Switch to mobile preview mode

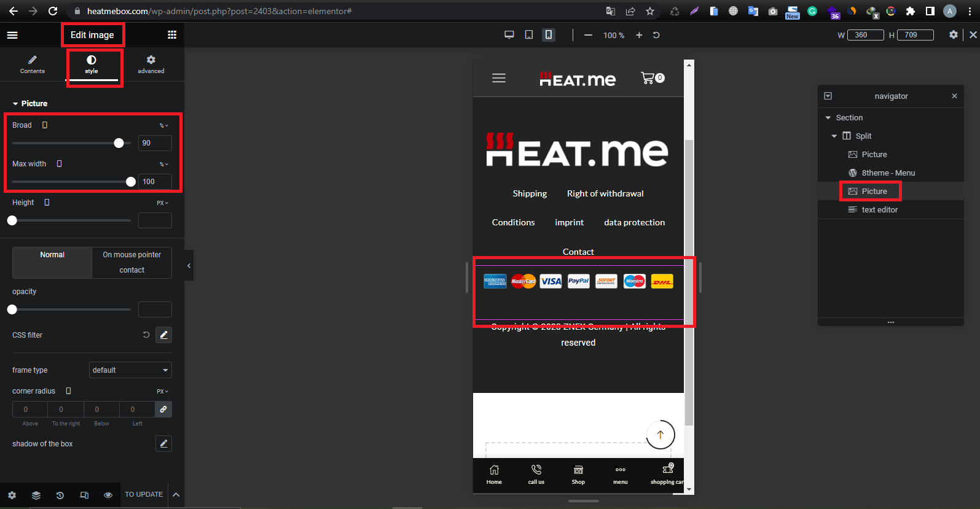point(549,35)
